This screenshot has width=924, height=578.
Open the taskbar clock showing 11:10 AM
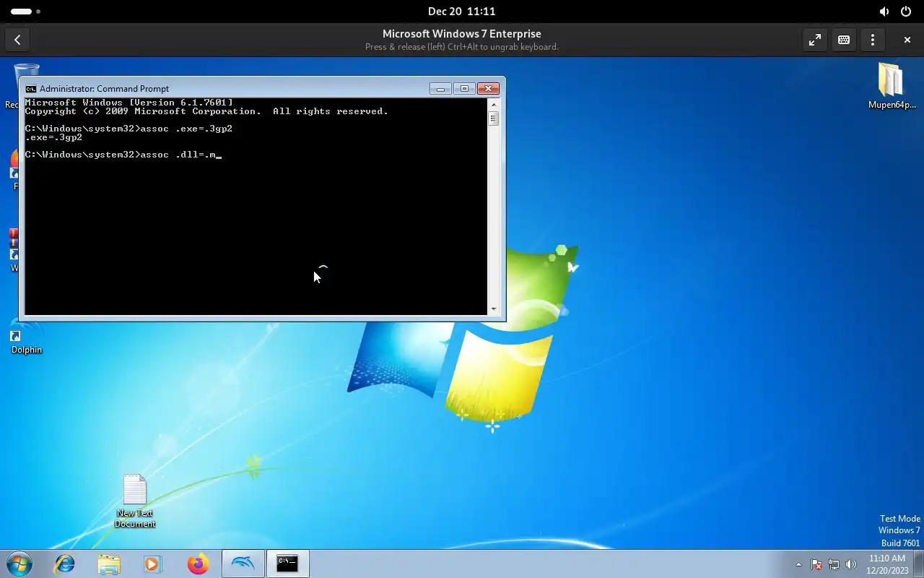(887, 564)
